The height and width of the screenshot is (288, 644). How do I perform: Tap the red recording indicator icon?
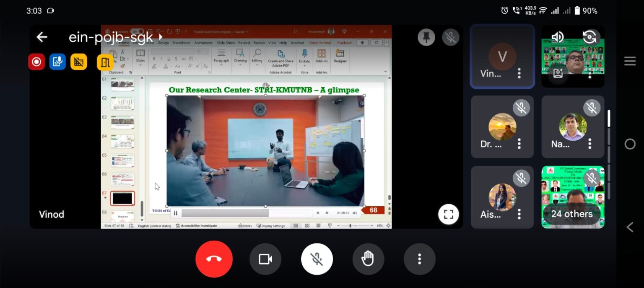click(x=36, y=62)
